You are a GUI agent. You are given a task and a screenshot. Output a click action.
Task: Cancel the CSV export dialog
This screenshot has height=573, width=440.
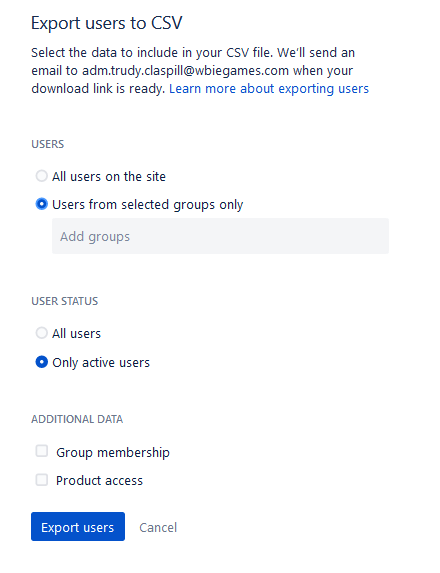(x=158, y=527)
